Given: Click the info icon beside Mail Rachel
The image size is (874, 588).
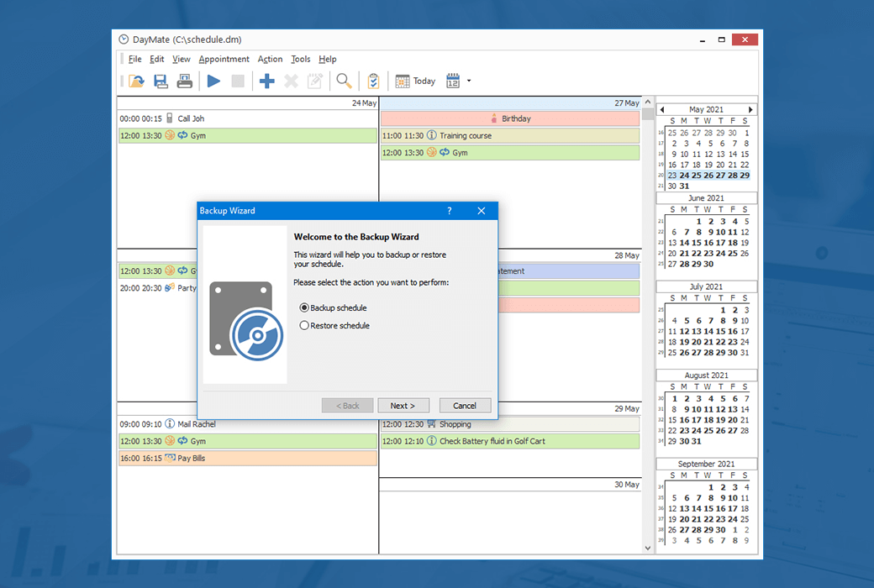Looking at the screenshot, I should point(170,424).
